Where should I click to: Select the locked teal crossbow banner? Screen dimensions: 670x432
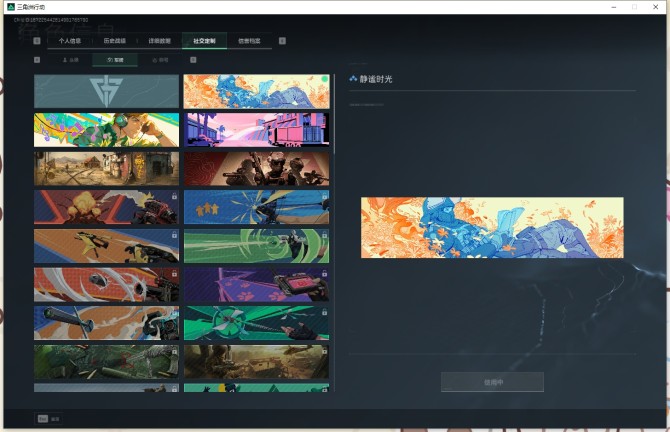click(256, 323)
